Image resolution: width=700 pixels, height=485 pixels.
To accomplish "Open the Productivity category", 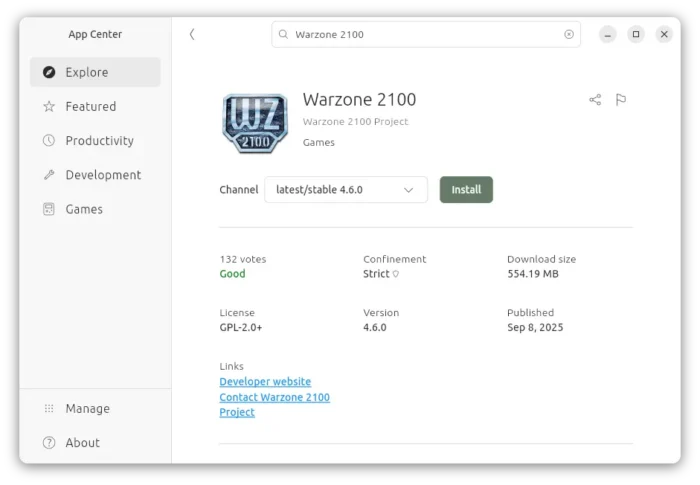I will (x=95, y=141).
